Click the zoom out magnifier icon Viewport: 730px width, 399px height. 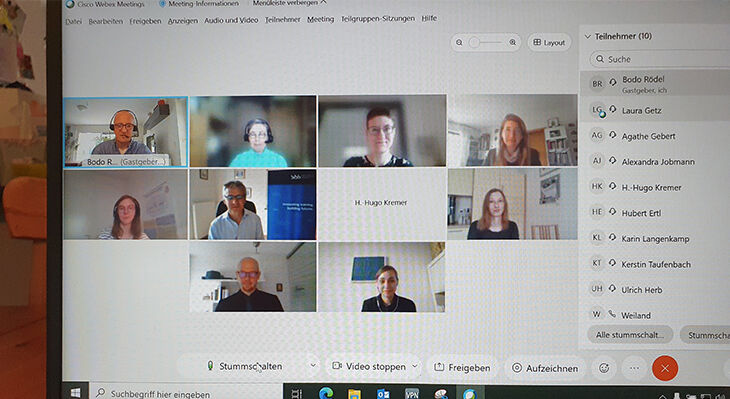(x=459, y=42)
